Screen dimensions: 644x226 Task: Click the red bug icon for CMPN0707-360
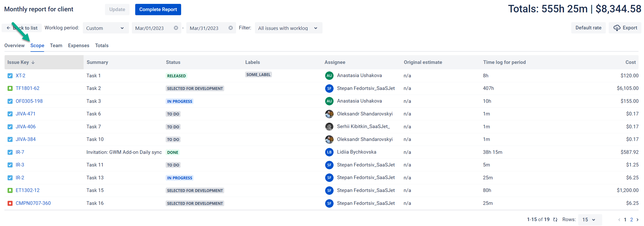[x=10, y=203]
